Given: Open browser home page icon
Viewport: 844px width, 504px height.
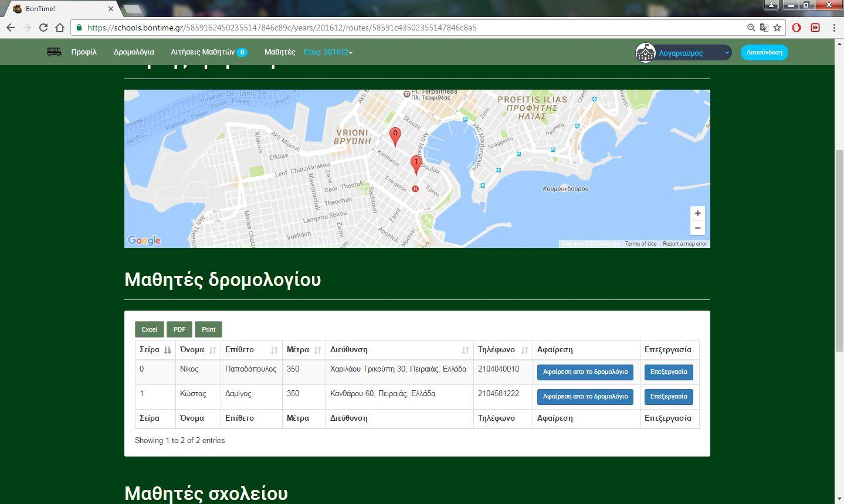Looking at the screenshot, I should point(59,28).
